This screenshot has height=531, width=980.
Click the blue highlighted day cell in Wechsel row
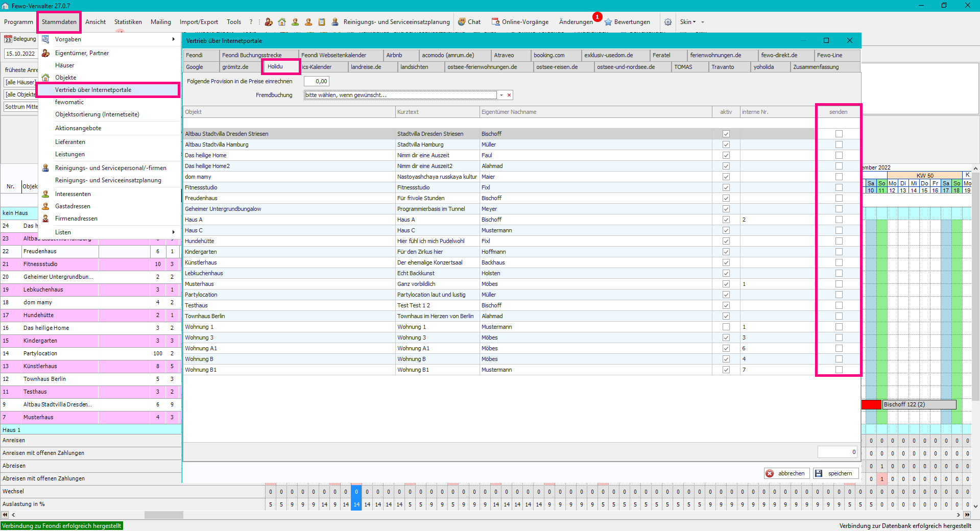356,492
